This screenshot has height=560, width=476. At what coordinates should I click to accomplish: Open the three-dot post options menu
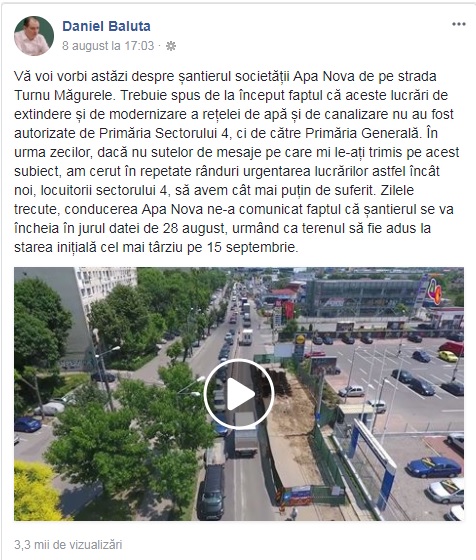click(459, 24)
